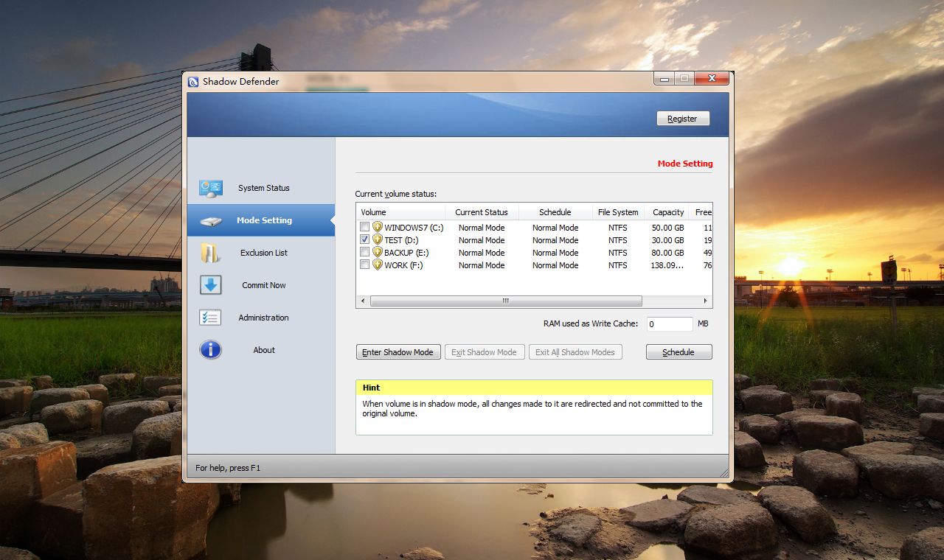Check the WORK (F:) volume checkbox
Screen dimensions: 944x560
point(364,265)
